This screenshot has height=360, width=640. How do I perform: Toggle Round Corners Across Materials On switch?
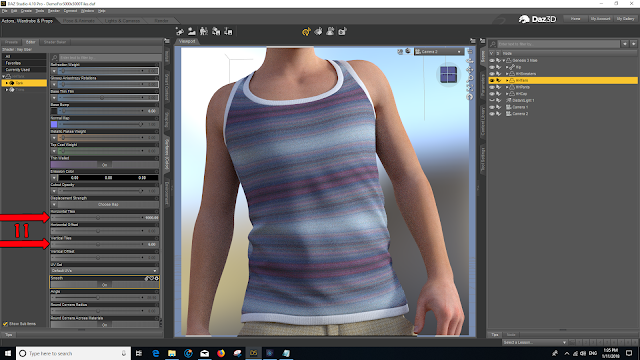point(104,324)
